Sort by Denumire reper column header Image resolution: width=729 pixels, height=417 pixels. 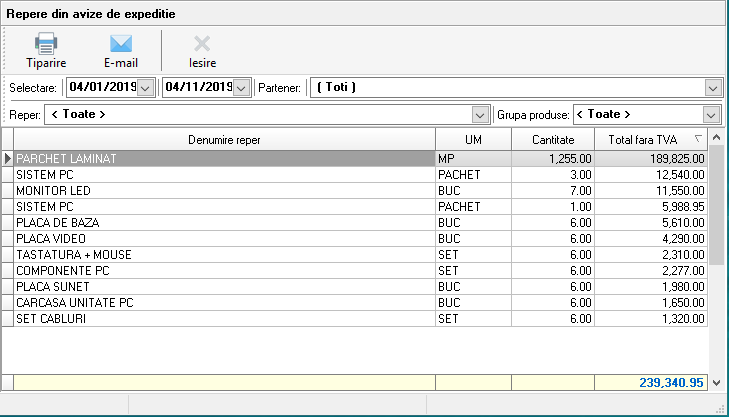224,139
